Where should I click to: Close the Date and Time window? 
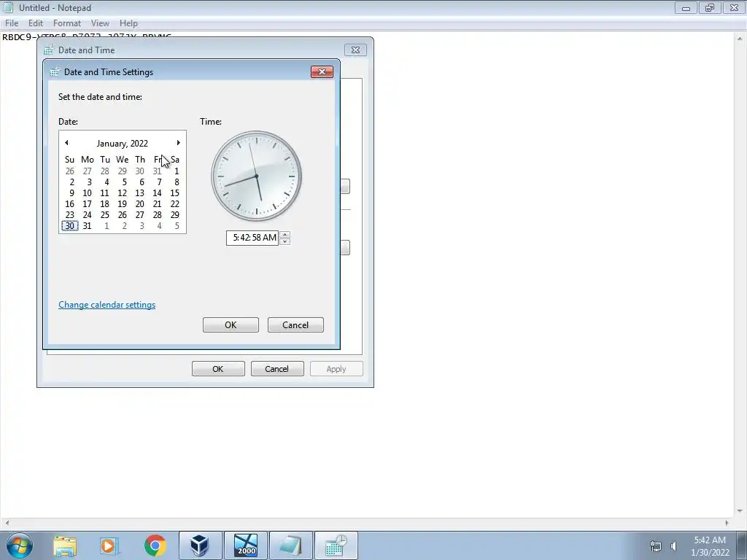click(355, 50)
